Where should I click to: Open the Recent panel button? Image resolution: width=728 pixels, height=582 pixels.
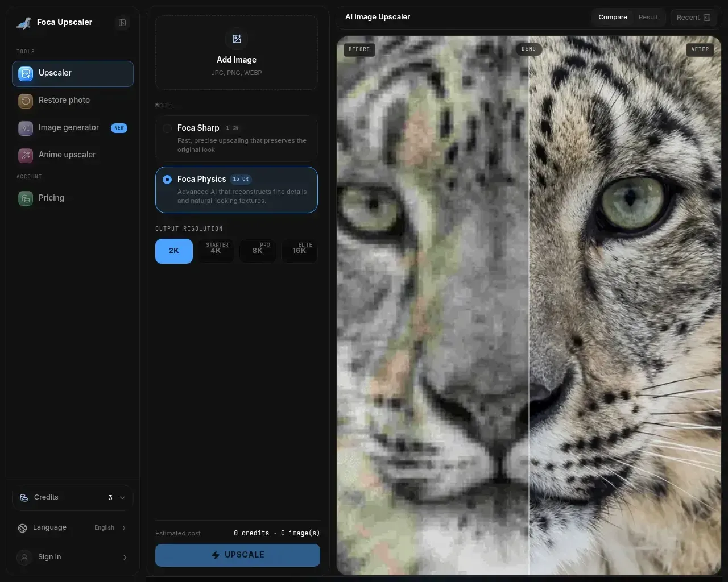(693, 18)
